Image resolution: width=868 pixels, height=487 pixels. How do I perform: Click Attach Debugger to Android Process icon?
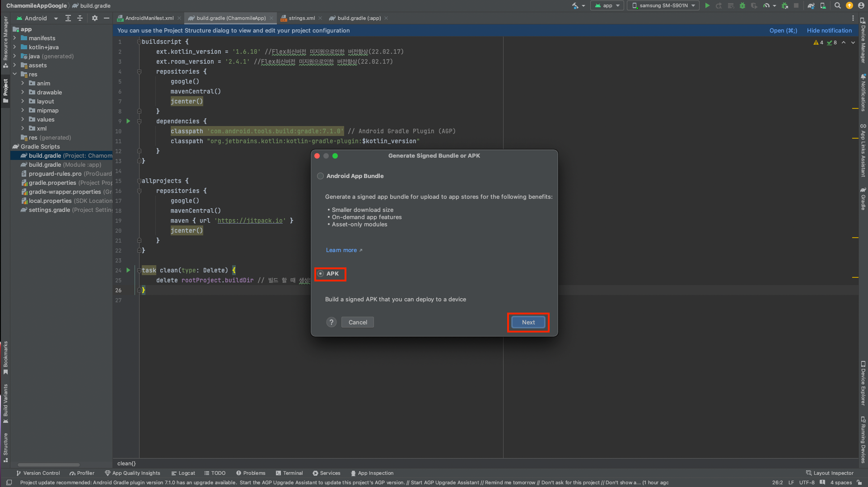pyautogui.click(x=785, y=5)
